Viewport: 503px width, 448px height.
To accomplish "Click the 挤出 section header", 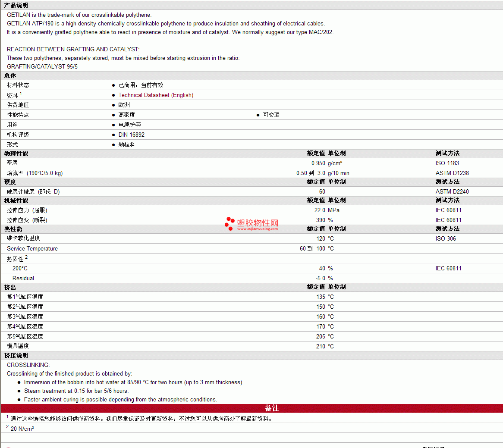I will coord(10,288).
